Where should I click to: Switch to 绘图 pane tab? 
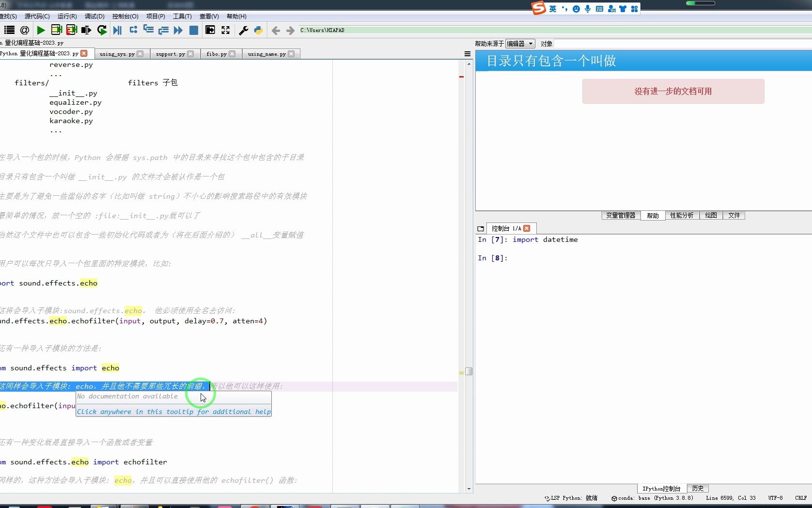(x=711, y=215)
